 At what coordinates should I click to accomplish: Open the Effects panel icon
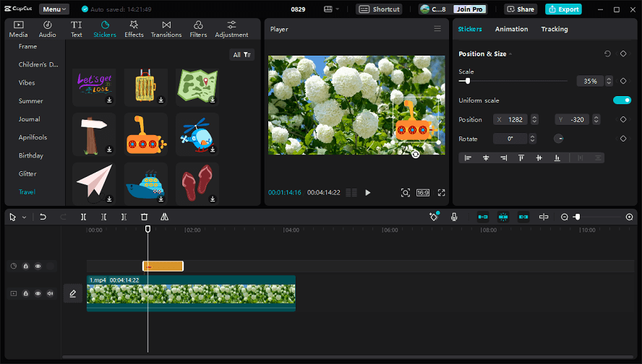(x=134, y=29)
